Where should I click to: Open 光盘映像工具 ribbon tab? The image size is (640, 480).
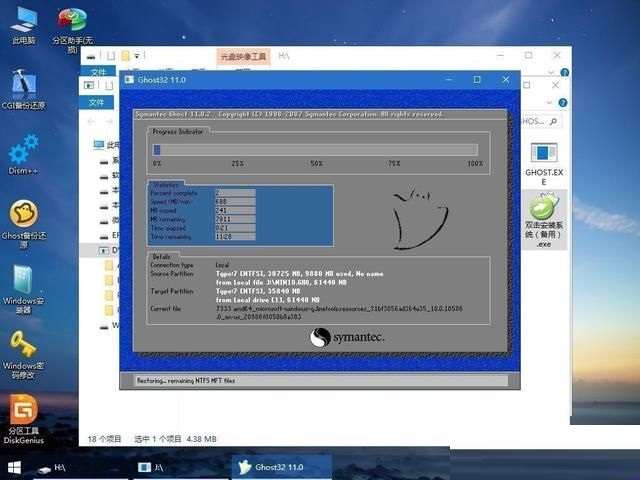(243, 56)
